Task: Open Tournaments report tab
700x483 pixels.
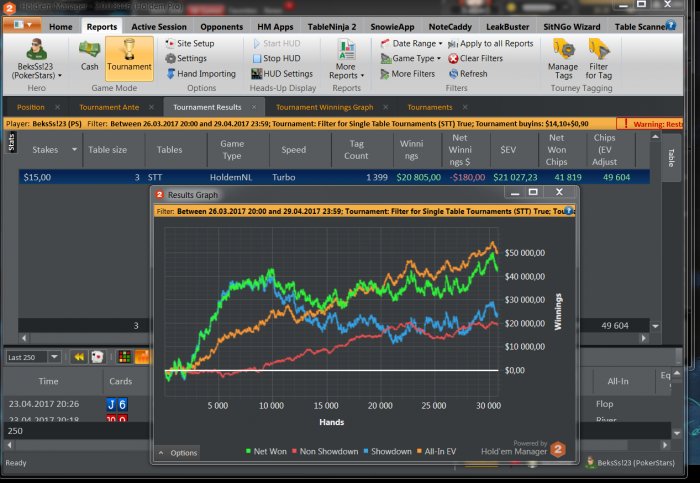Action: pyautogui.click(x=429, y=107)
